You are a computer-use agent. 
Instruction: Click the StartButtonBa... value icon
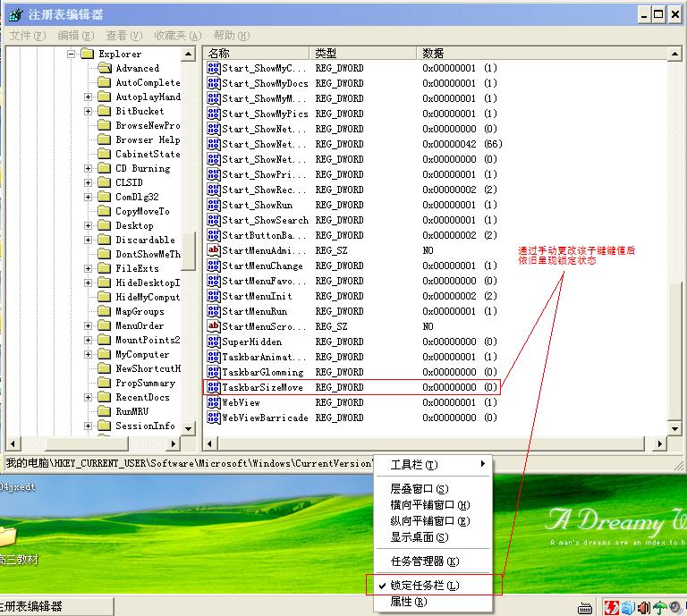214,235
